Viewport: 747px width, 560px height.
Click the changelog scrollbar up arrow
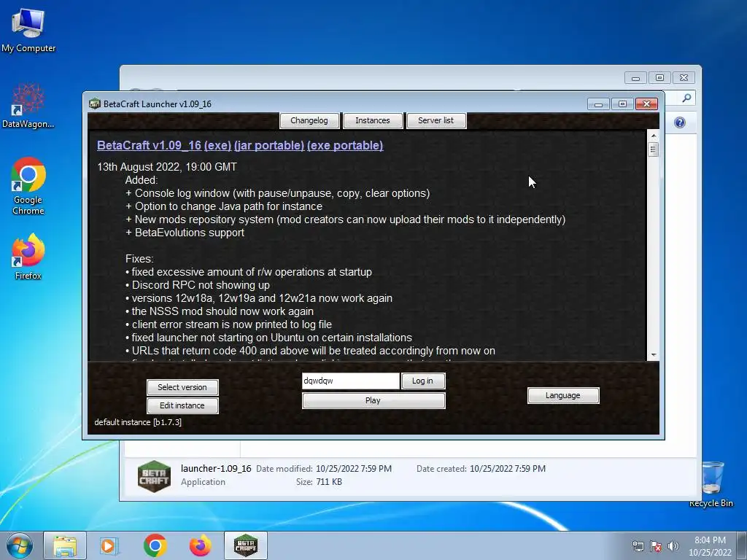click(x=653, y=136)
